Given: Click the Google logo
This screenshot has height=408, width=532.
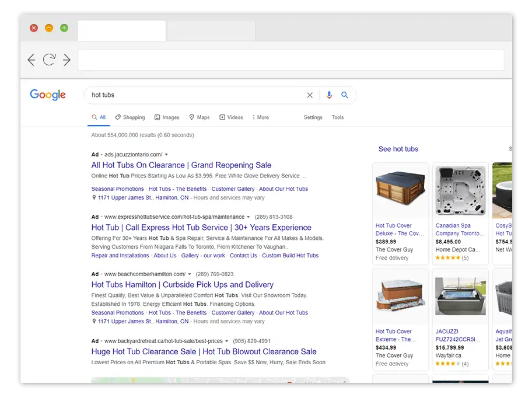Looking at the screenshot, I should point(48,95).
